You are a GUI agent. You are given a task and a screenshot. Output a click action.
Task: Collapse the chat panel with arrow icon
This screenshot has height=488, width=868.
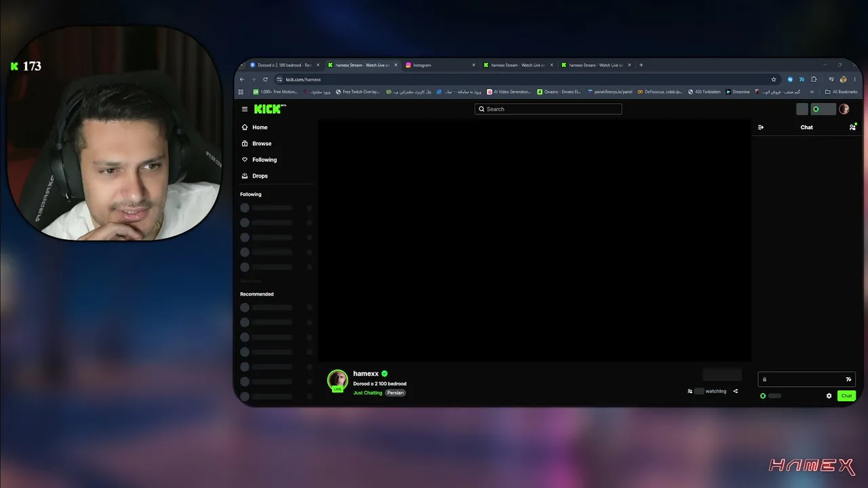(761, 127)
